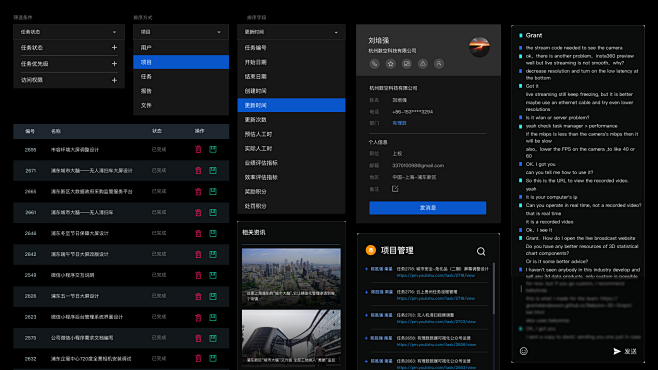Click the chat header name Grant
658x370 pixels.
pos(534,36)
